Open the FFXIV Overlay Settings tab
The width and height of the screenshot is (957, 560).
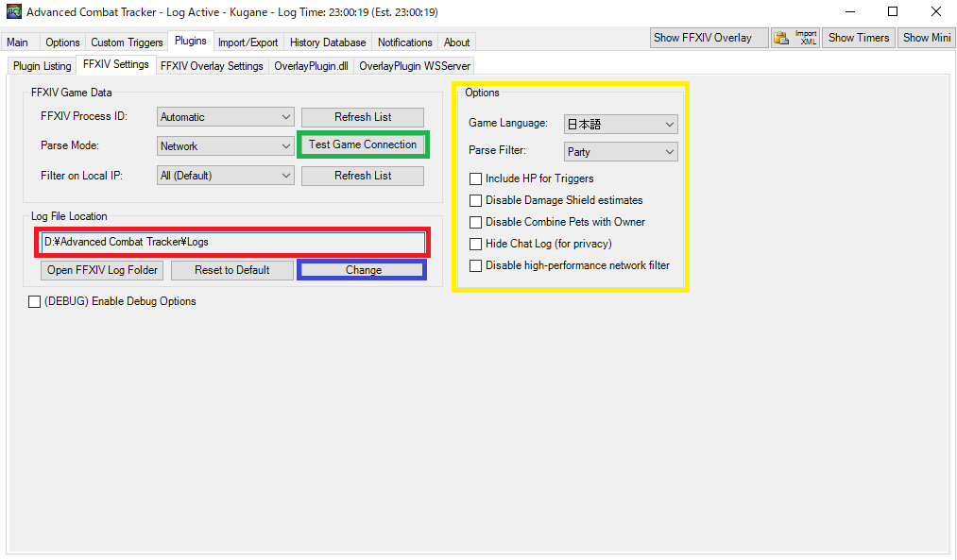[212, 66]
